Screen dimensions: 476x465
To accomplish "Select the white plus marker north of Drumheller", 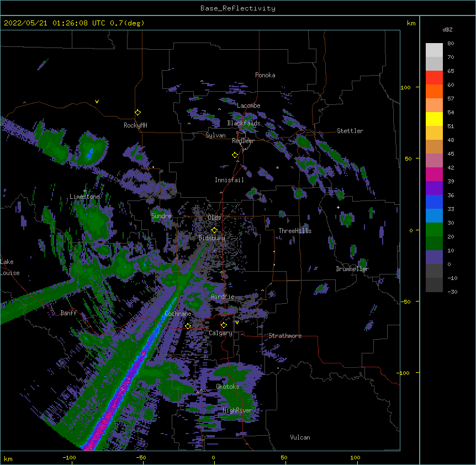I will coord(338,207).
